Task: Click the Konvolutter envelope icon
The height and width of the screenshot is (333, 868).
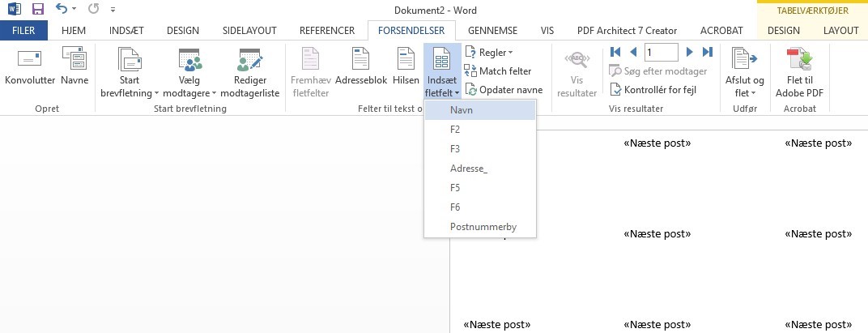Action: [x=30, y=58]
